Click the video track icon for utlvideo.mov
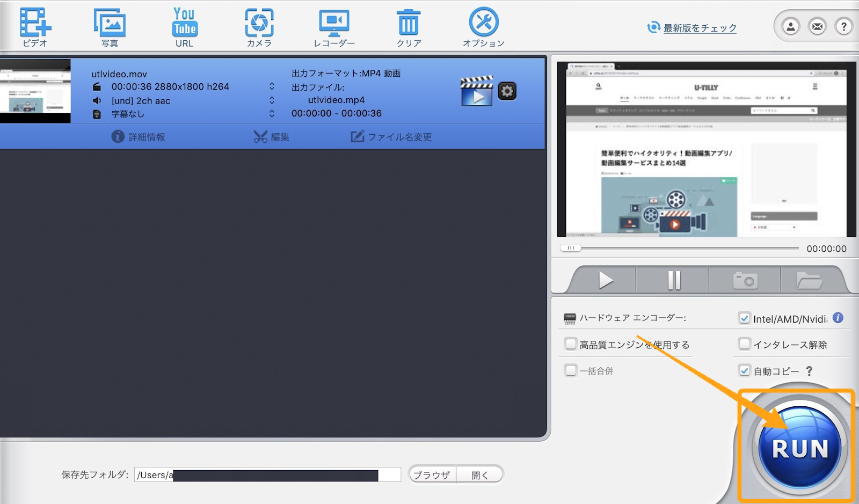The image size is (859, 504). (97, 87)
